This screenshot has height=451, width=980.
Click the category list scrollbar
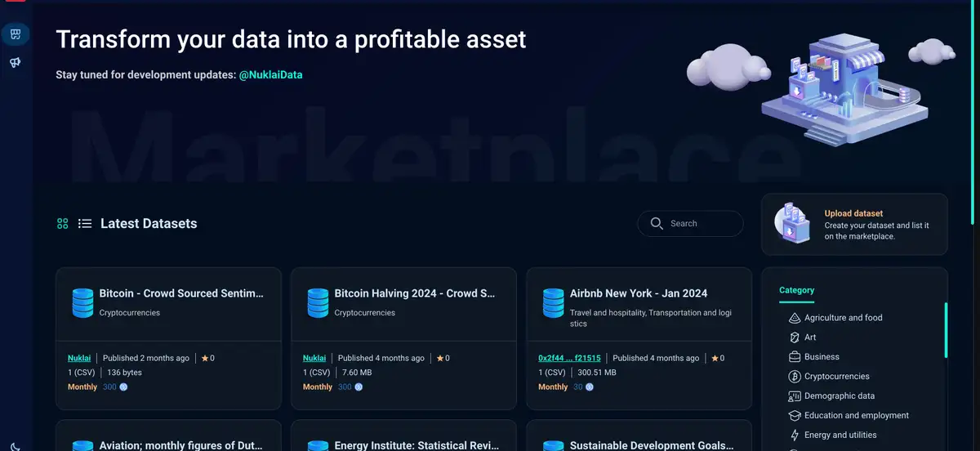(x=946, y=331)
